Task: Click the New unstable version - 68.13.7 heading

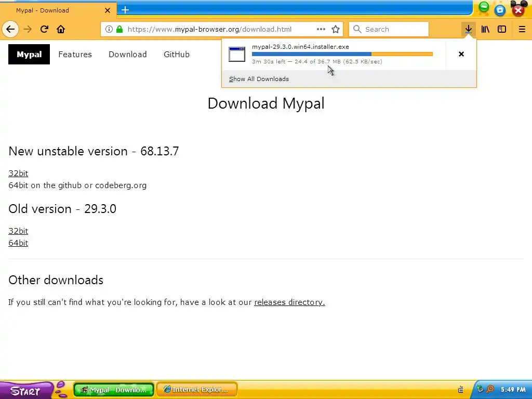Action: pyautogui.click(x=94, y=151)
